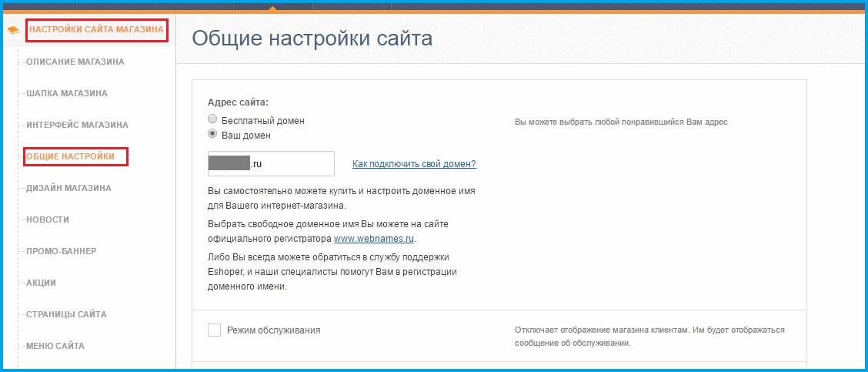Open ИНТЕРФЕЙС МАГАЗИНА page
This screenshot has width=868, height=372.
(x=77, y=125)
